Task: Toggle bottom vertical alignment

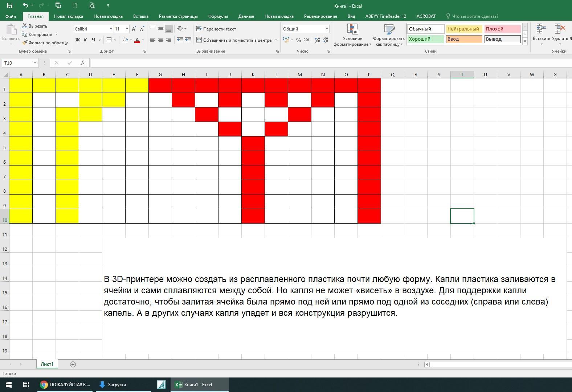Action: tap(169, 29)
